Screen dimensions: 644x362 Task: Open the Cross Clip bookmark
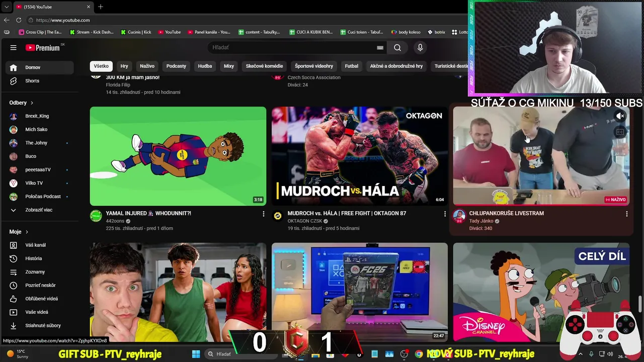point(40,32)
